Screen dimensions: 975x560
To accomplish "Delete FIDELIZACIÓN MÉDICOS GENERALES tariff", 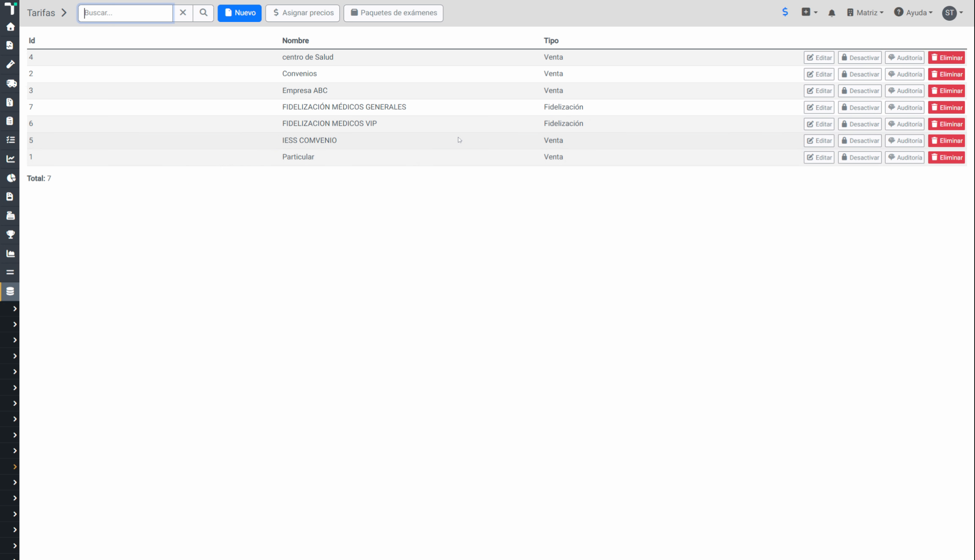I will pyautogui.click(x=946, y=107).
